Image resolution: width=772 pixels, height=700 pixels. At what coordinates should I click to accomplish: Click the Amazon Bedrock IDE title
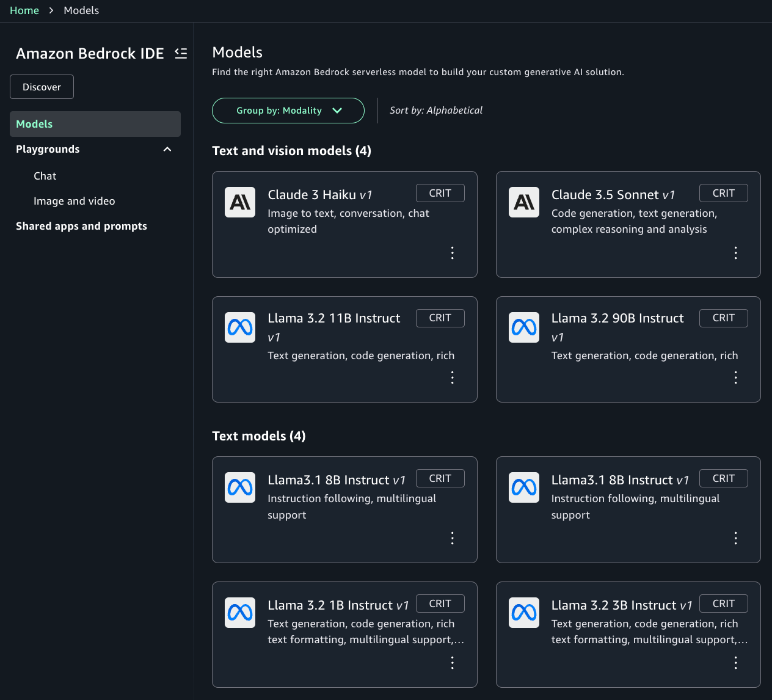[x=90, y=54]
